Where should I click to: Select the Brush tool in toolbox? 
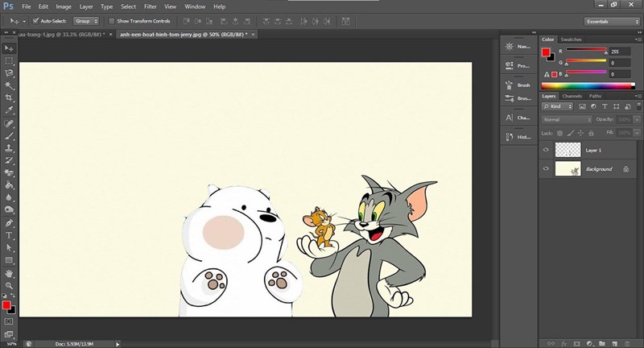(9, 136)
